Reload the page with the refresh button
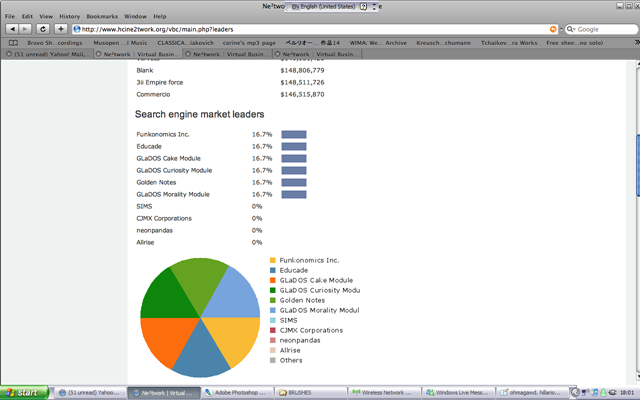Screen dimensions: 640x400 click(x=43, y=29)
